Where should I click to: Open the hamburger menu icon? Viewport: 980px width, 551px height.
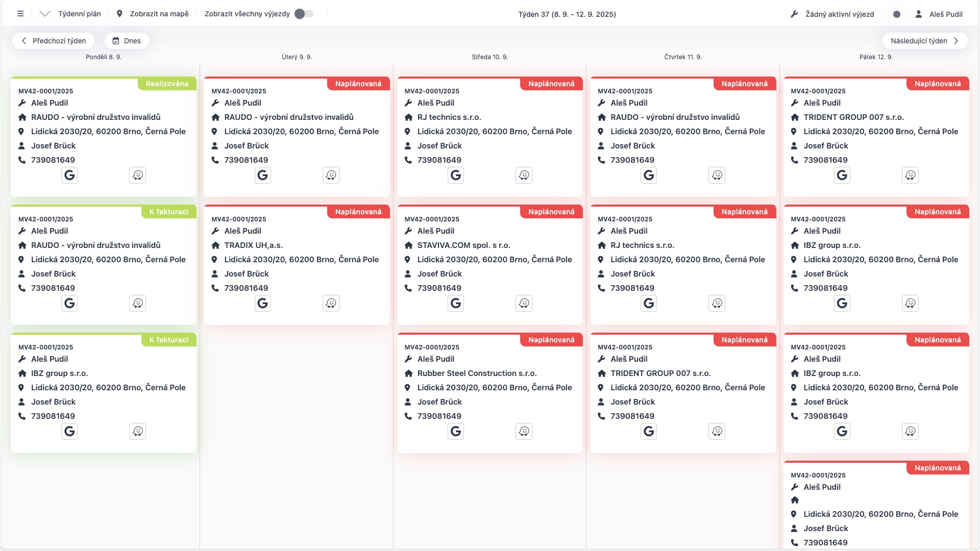[20, 14]
